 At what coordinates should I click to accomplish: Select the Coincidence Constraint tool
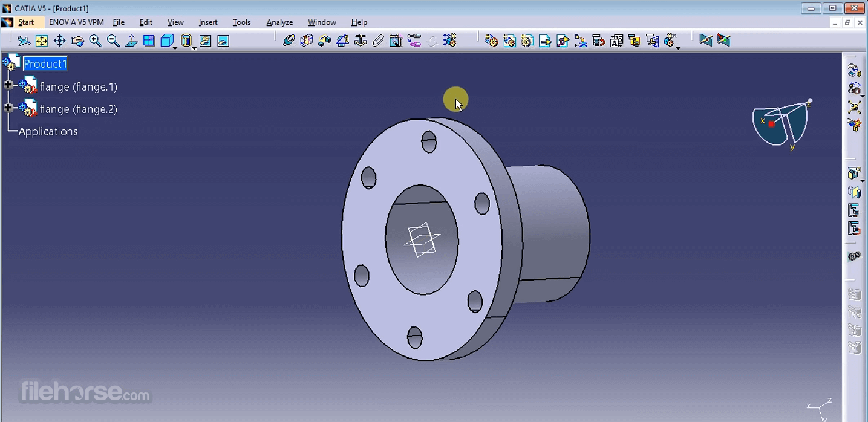click(289, 41)
